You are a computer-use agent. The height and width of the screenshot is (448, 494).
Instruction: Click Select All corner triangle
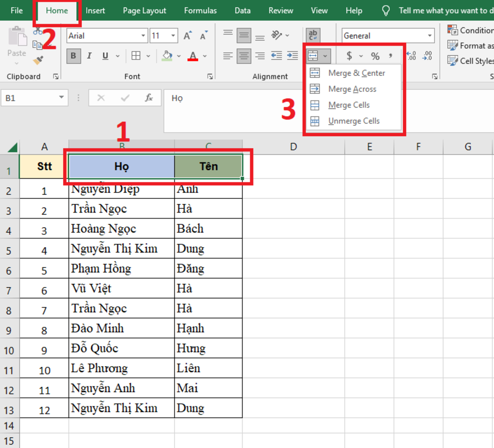(x=12, y=147)
